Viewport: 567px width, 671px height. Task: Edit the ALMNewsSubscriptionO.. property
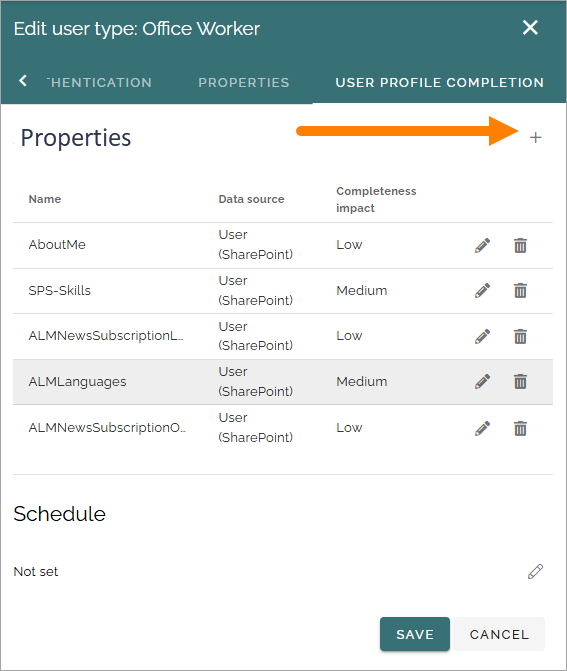(482, 428)
